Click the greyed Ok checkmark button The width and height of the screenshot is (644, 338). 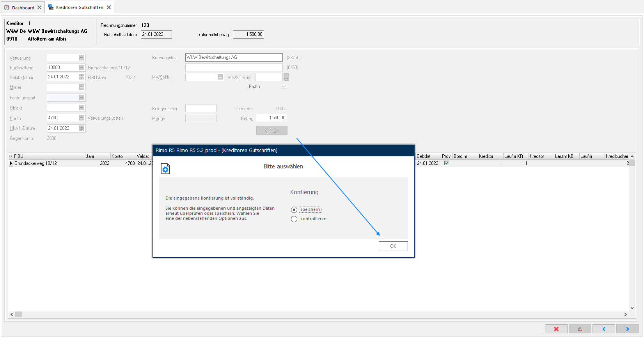click(272, 131)
